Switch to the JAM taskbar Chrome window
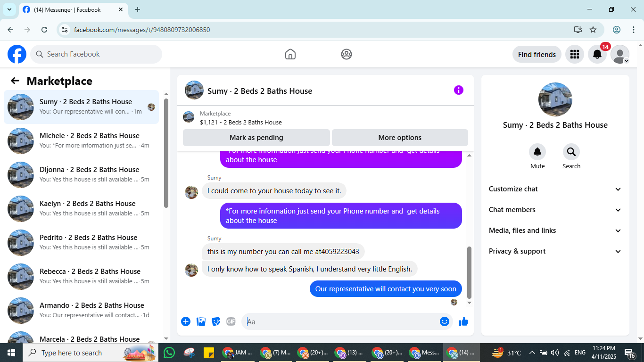The height and width of the screenshot is (362, 644). pyautogui.click(x=238, y=353)
